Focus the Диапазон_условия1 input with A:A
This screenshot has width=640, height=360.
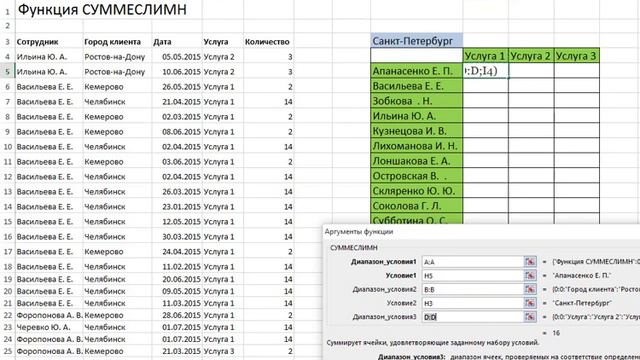[473, 262]
